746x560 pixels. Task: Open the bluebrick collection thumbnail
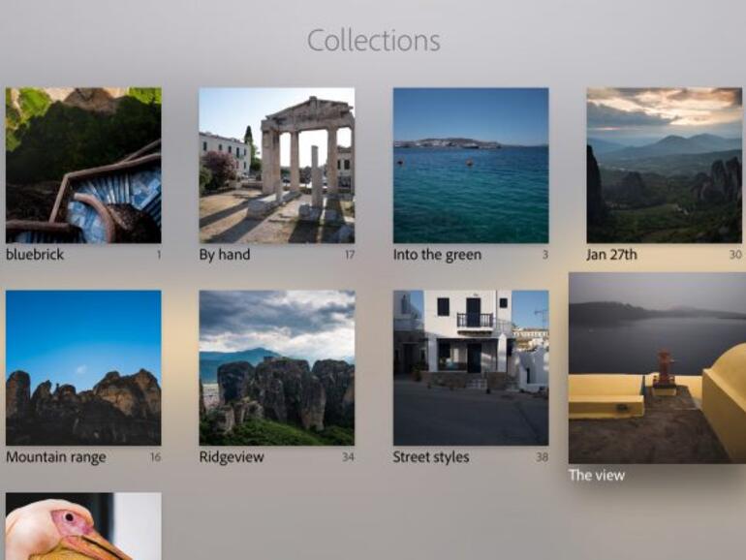(83, 165)
